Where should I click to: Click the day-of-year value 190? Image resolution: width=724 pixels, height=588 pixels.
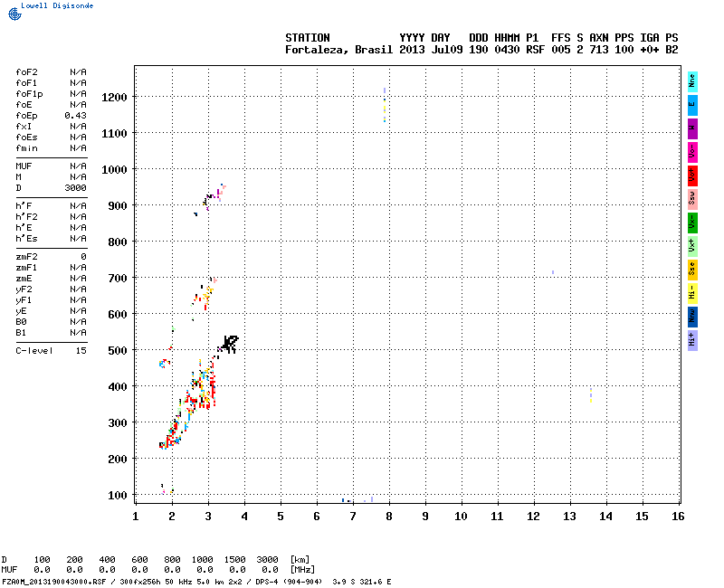coord(479,50)
